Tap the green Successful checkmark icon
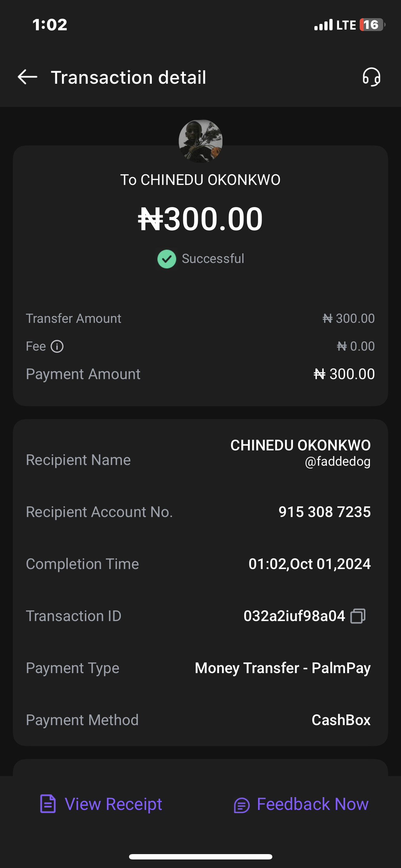 click(x=166, y=259)
